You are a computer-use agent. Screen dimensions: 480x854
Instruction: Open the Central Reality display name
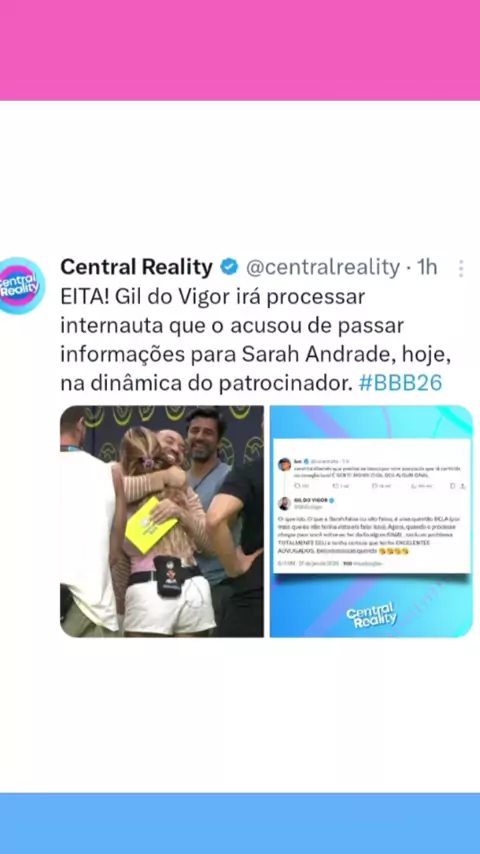[x=136, y=267]
